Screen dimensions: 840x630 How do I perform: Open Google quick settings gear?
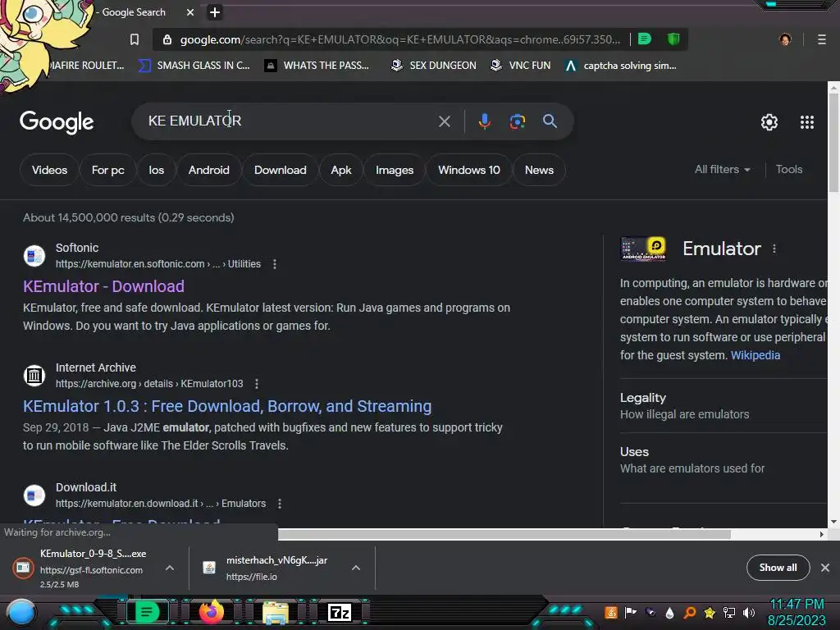[x=769, y=122]
